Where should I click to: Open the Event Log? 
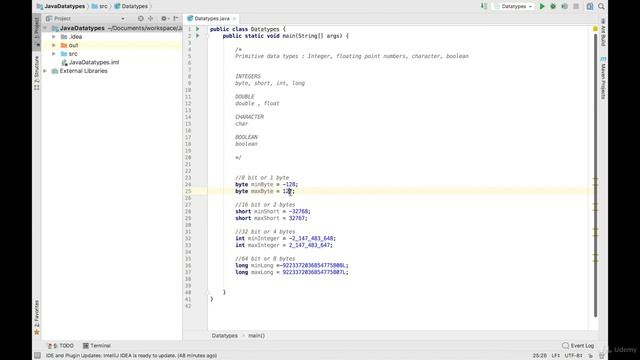point(578,346)
